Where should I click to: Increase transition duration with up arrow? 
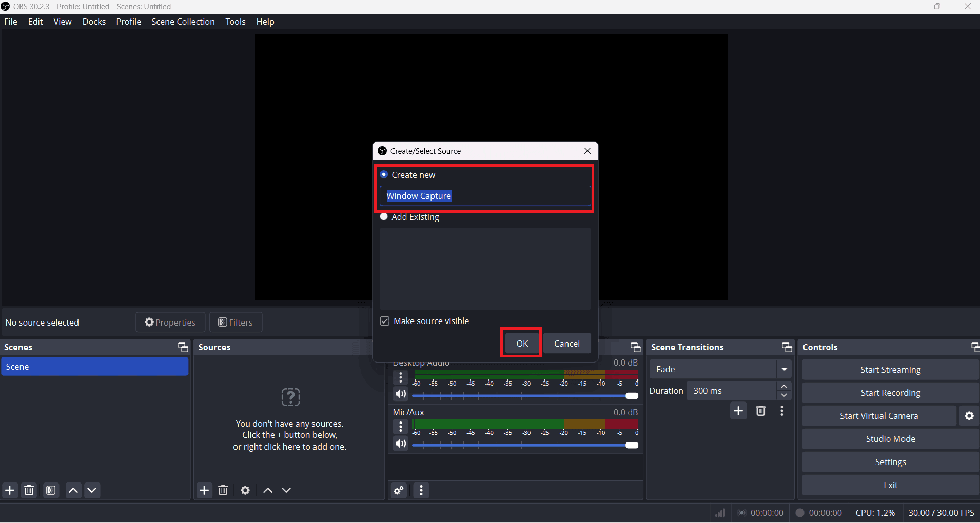784,386
